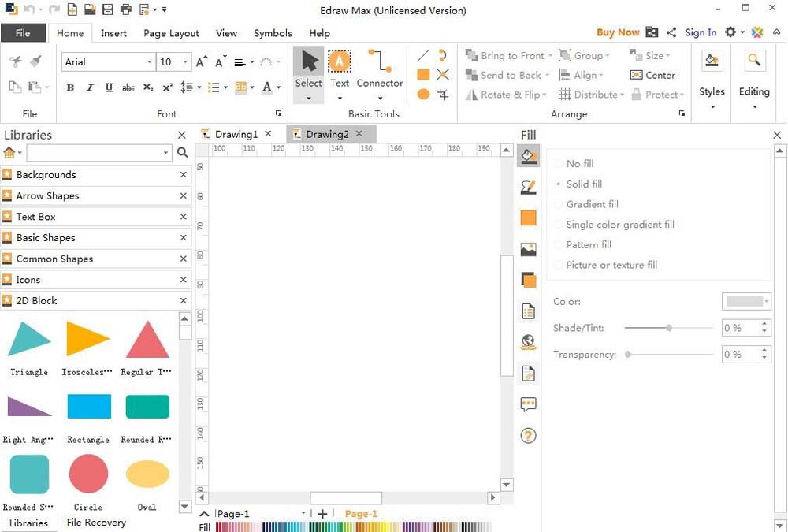Image resolution: width=788 pixels, height=532 pixels.
Task: Pick the crop tool icon
Action: (443, 95)
